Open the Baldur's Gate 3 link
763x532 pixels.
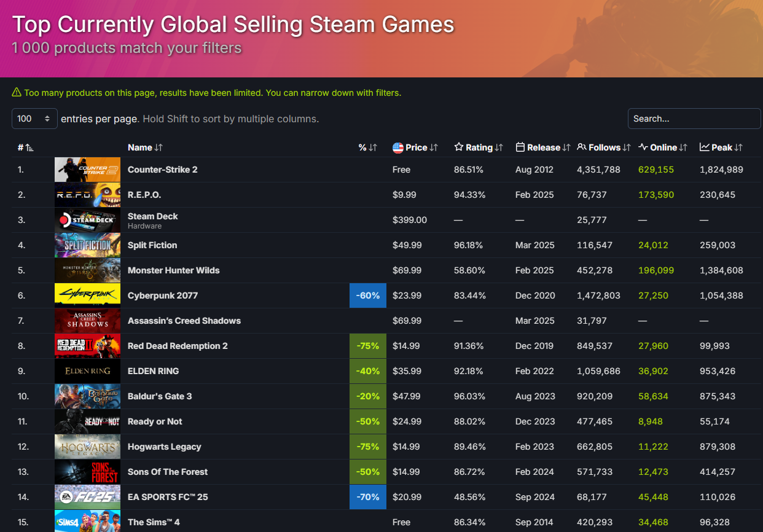click(160, 396)
